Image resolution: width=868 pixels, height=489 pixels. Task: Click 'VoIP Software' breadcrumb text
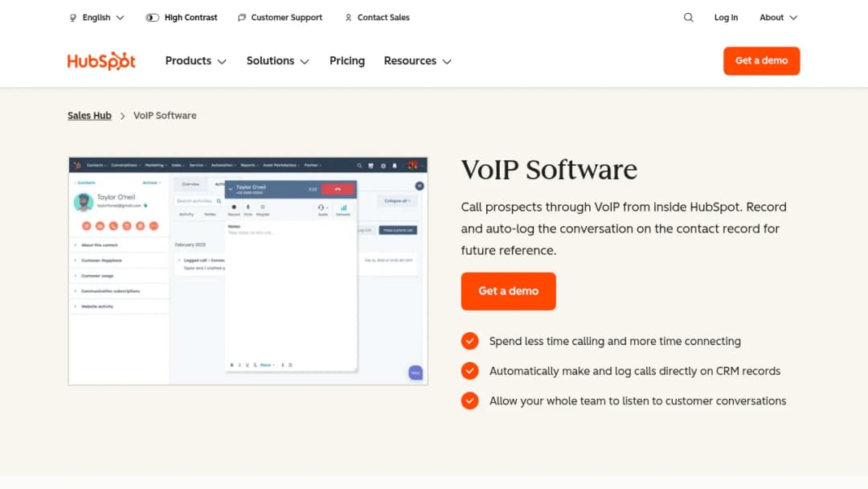tap(165, 115)
